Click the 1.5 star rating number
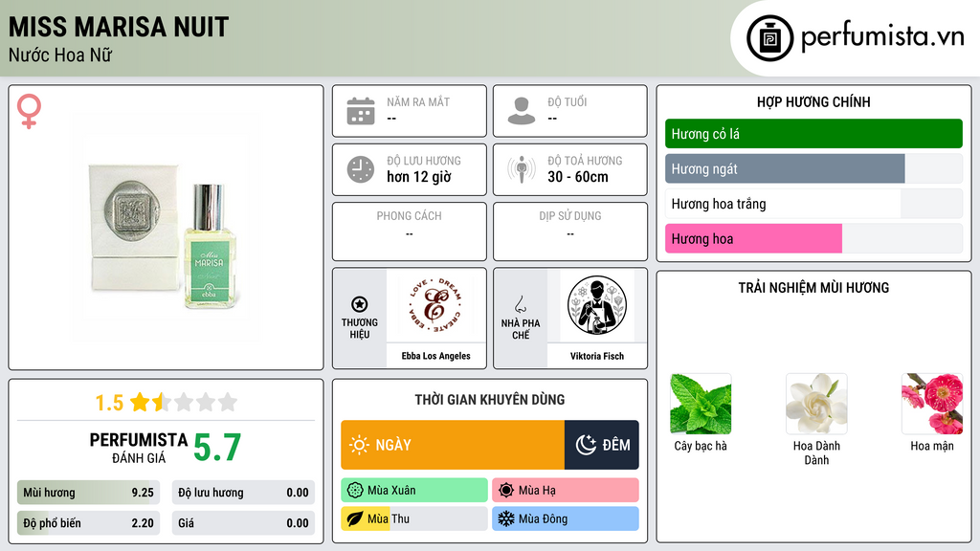Screen dimensions: 980x551 pyautogui.click(x=109, y=403)
